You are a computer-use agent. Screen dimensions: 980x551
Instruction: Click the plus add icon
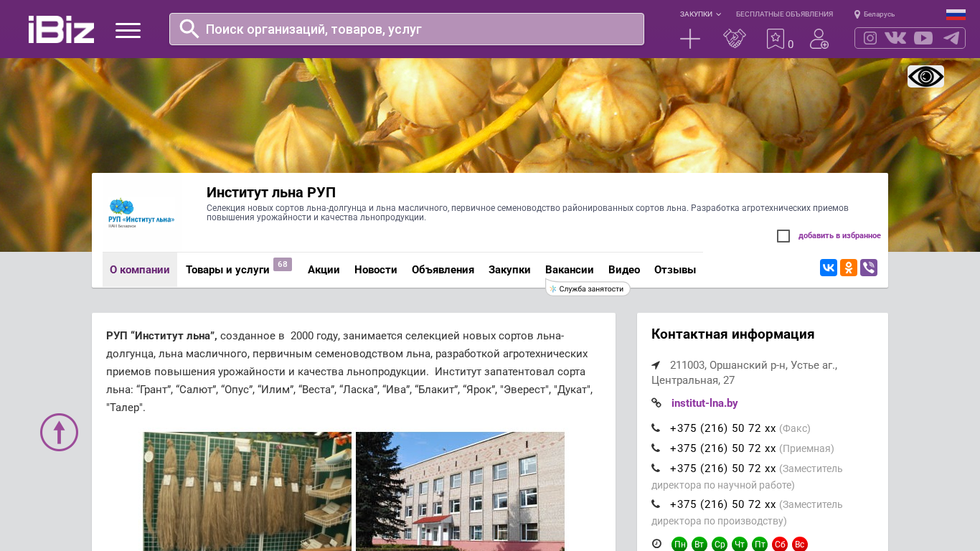690,39
